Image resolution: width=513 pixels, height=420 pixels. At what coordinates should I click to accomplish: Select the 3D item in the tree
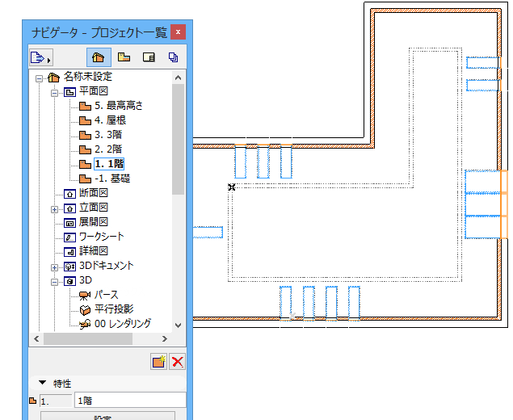tap(86, 280)
